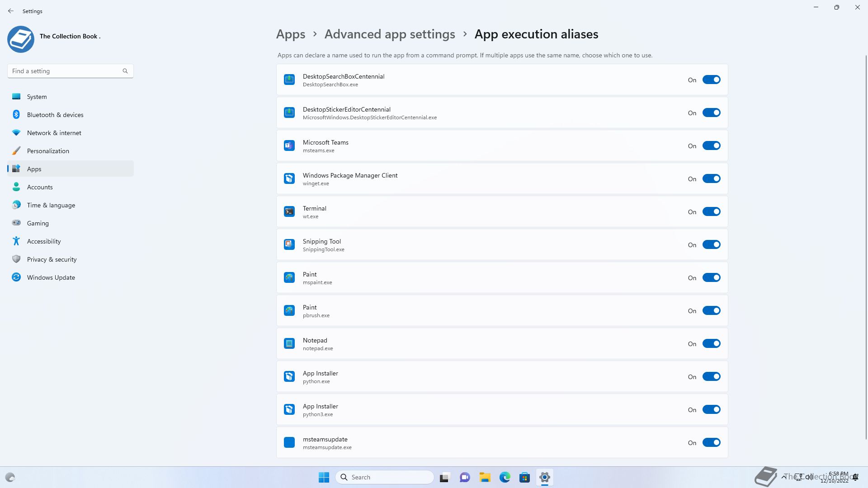Open Microsoft Store from the taskbar
The height and width of the screenshot is (488, 868).
pos(525,477)
